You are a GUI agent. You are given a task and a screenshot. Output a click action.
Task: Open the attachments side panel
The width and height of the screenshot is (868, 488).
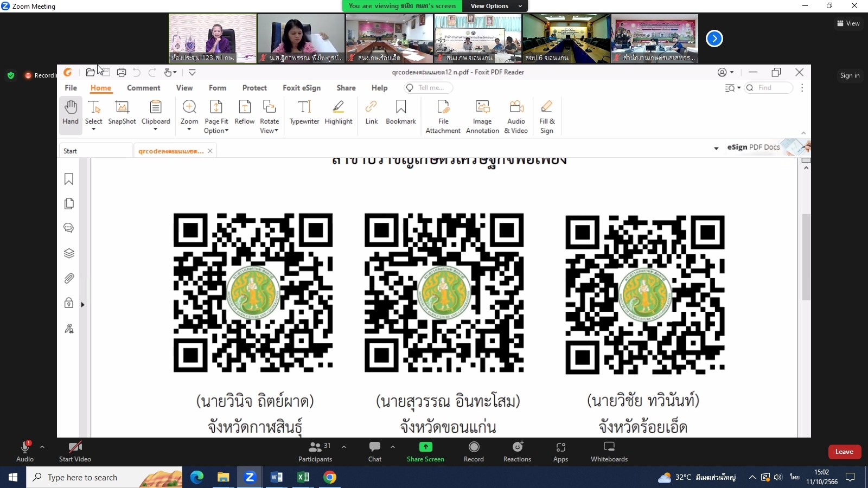point(69,278)
